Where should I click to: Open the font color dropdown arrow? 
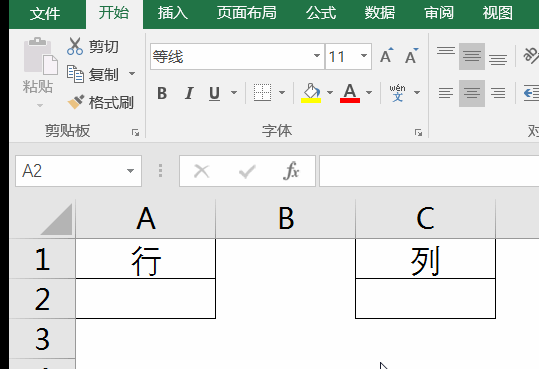click(369, 93)
